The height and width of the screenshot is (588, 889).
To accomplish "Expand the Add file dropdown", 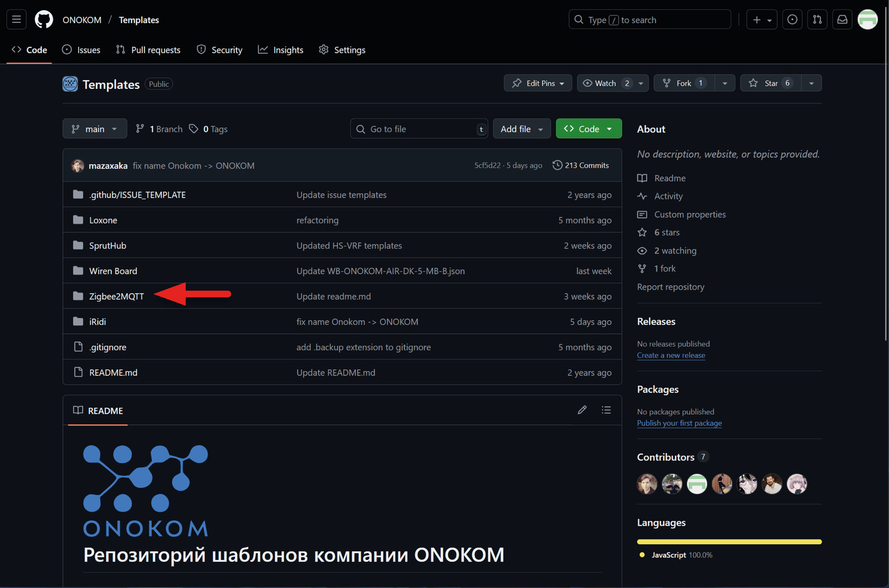I will click(521, 129).
